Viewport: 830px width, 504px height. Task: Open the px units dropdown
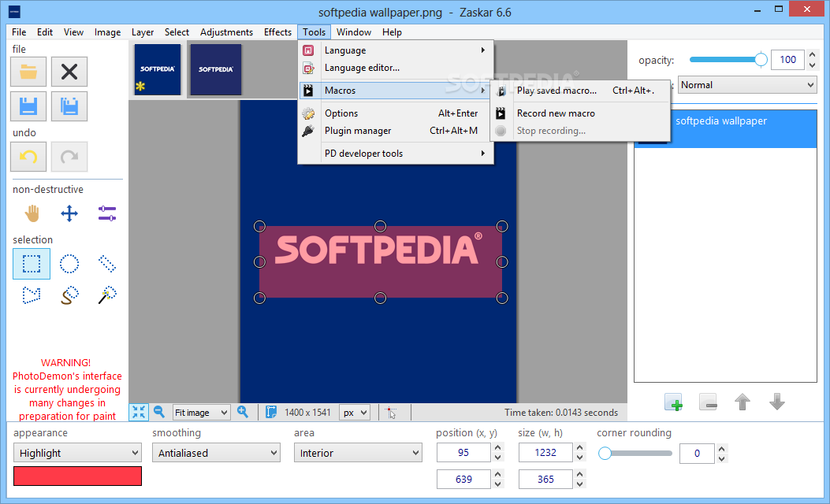[x=354, y=413]
